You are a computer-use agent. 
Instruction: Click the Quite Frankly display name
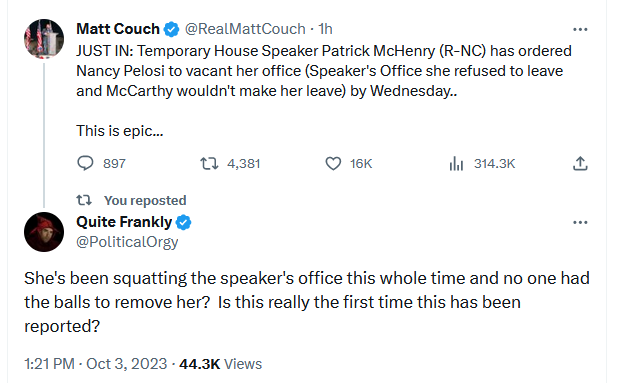click(x=124, y=222)
